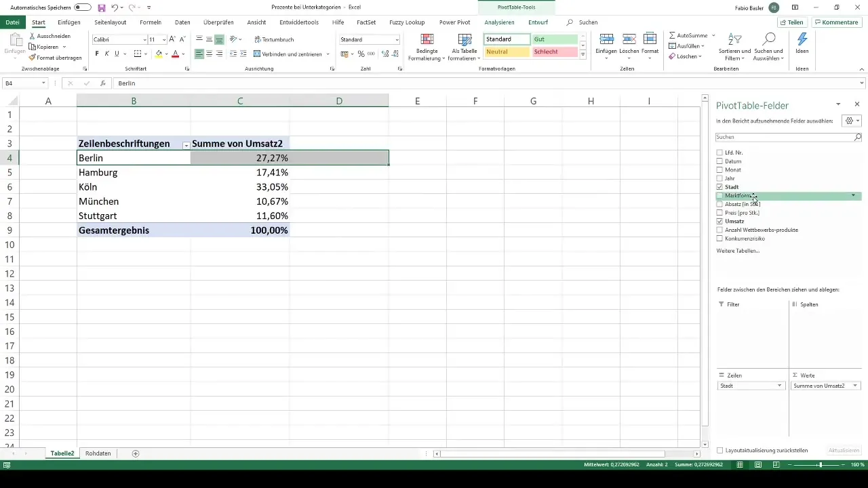This screenshot has width=868, height=488.
Task: Check the Monat field checkbox
Action: pyautogui.click(x=719, y=169)
